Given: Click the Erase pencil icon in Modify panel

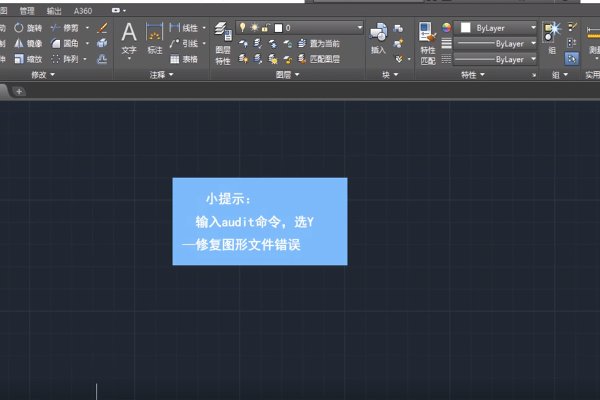Looking at the screenshot, I should [x=102, y=28].
